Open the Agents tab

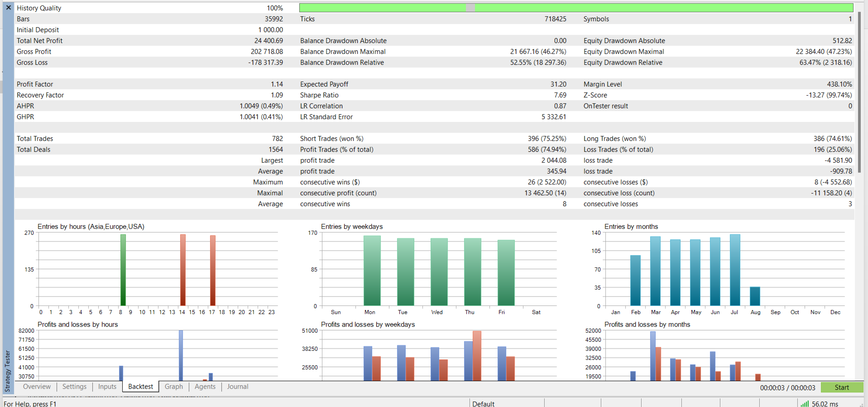pyautogui.click(x=205, y=387)
